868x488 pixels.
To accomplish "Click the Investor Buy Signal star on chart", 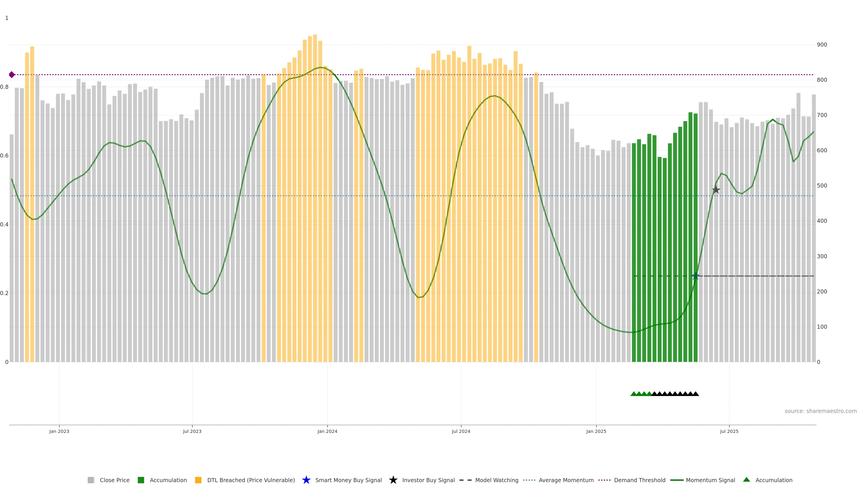I will tap(716, 190).
